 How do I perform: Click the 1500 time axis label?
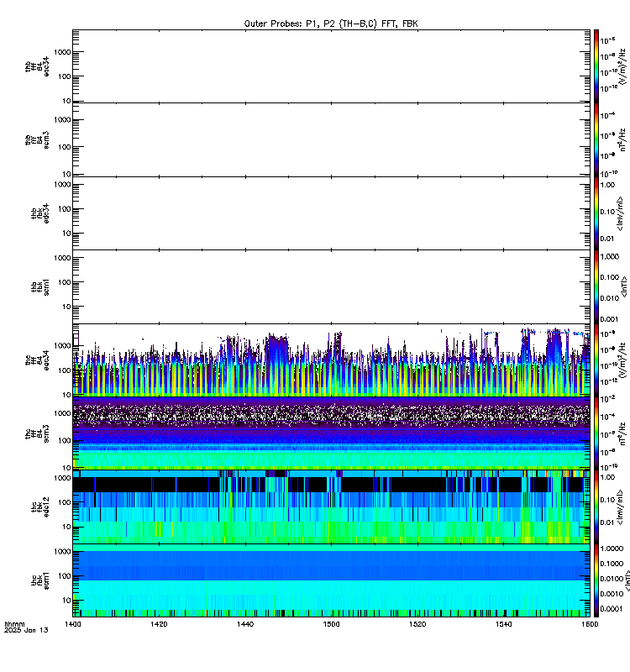coord(331,624)
